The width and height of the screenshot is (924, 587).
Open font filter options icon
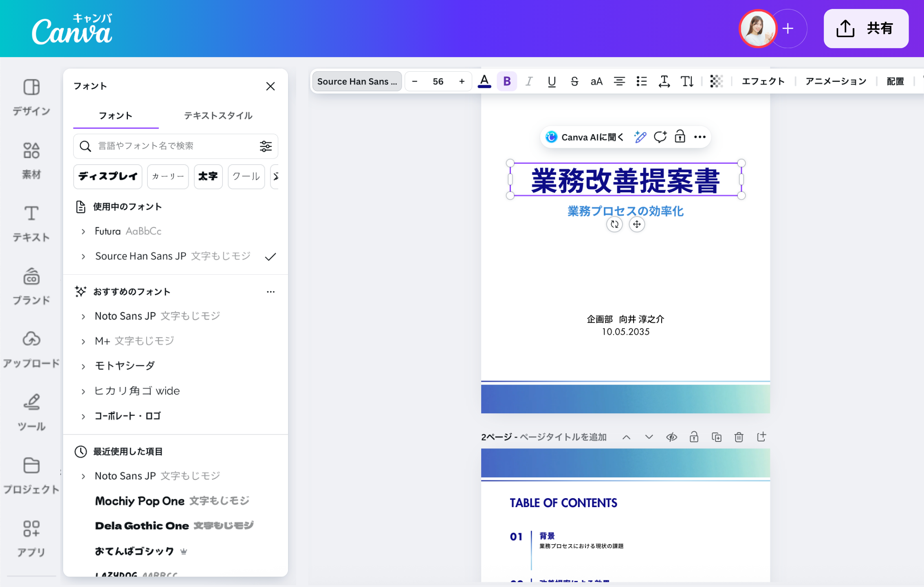pos(266,146)
